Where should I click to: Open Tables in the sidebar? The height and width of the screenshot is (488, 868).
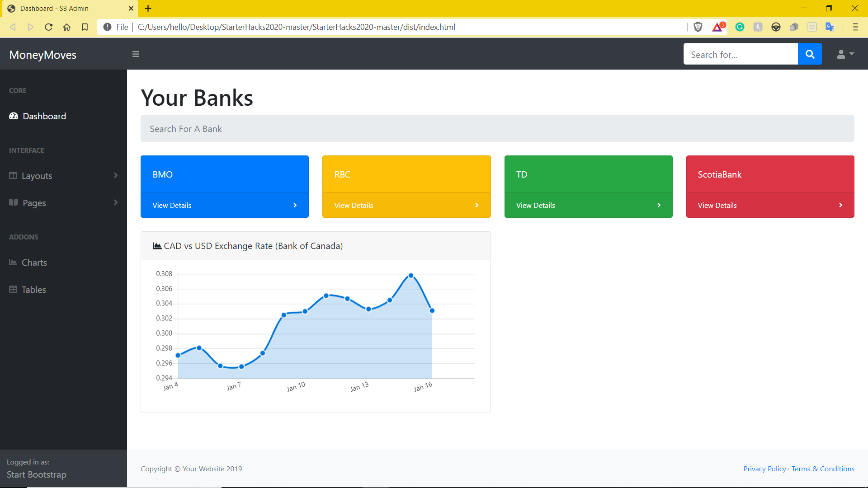coord(33,290)
